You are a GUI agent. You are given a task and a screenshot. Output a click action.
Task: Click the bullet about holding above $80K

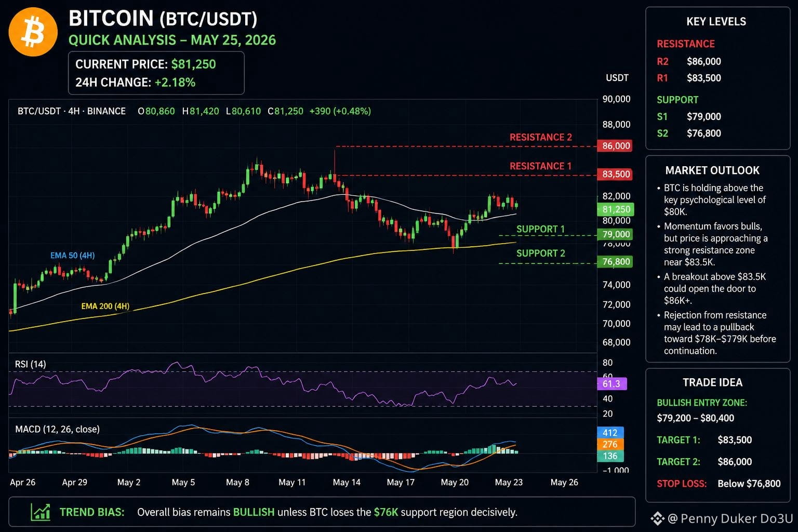711,199
